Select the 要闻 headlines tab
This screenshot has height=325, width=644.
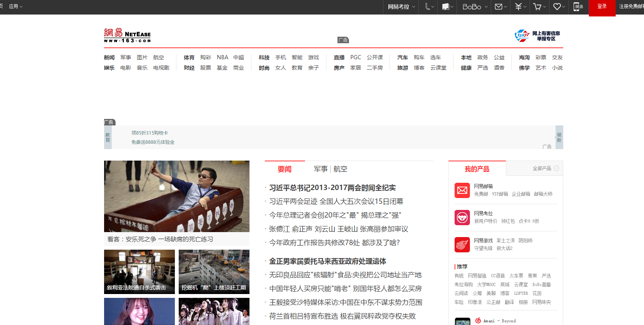click(284, 169)
